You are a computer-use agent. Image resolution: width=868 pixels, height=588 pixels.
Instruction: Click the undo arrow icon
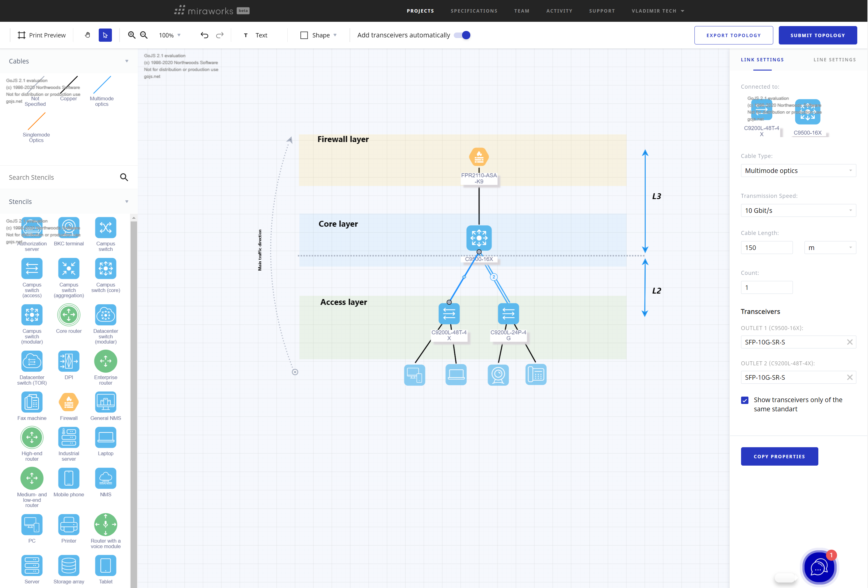coord(204,35)
